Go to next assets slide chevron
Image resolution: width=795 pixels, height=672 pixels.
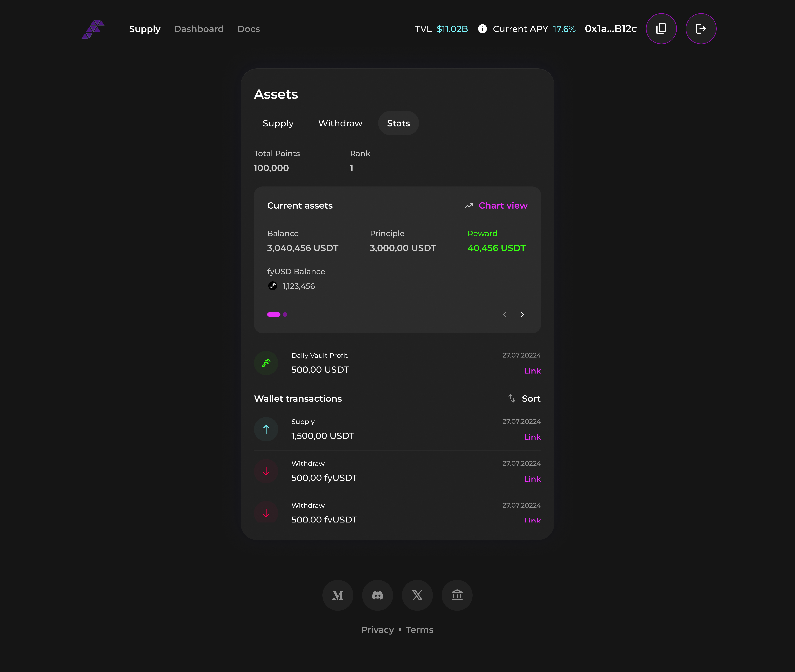click(522, 314)
